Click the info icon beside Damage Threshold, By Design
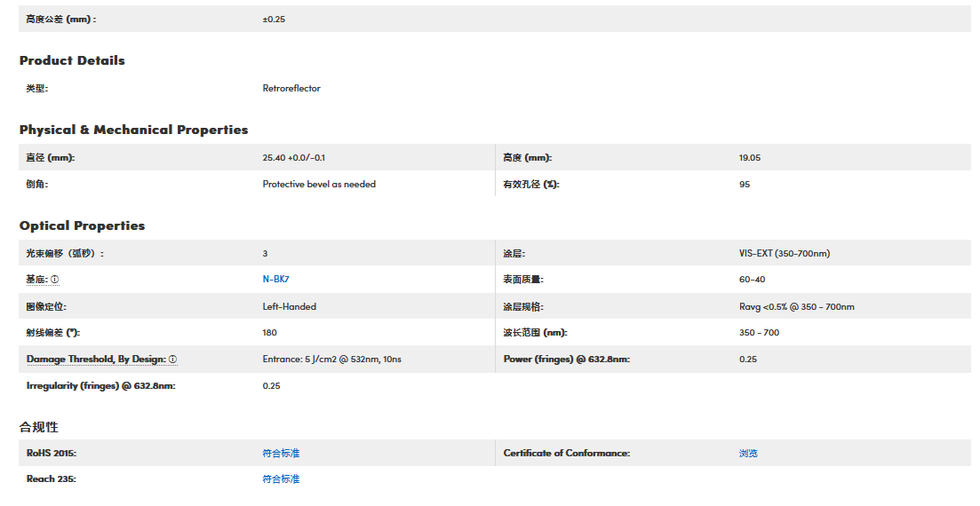980x506 pixels. click(173, 360)
